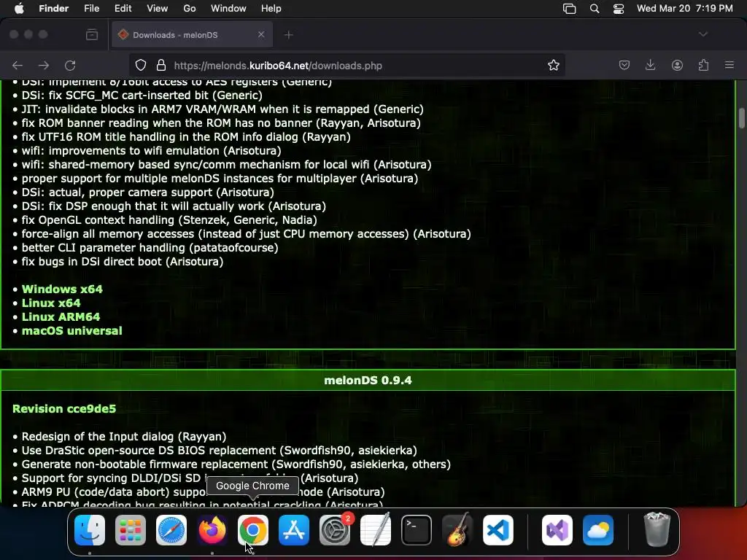Open System Settings with update badge
Viewport: 747px width, 560px height.
pos(335,530)
